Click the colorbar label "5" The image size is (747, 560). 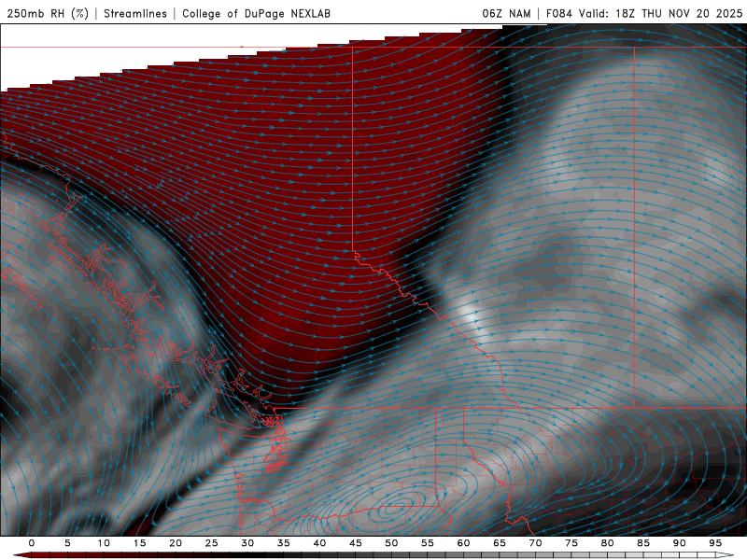pyautogui.click(x=67, y=543)
